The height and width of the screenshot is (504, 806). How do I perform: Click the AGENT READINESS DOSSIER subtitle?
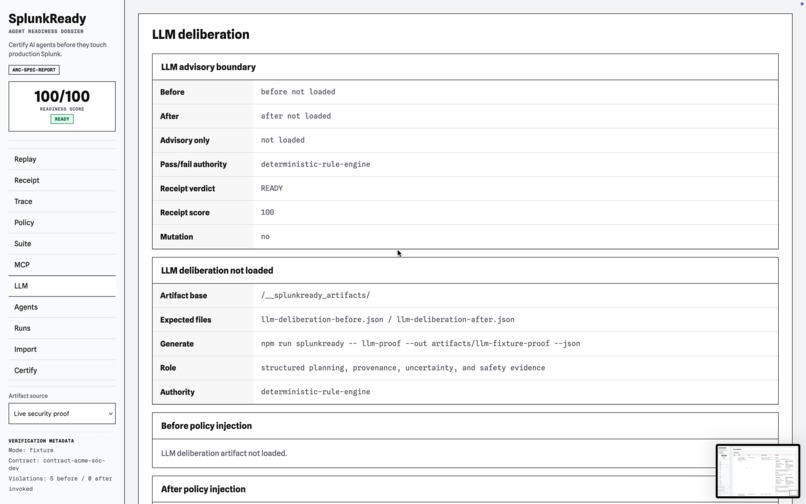(x=46, y=31)
